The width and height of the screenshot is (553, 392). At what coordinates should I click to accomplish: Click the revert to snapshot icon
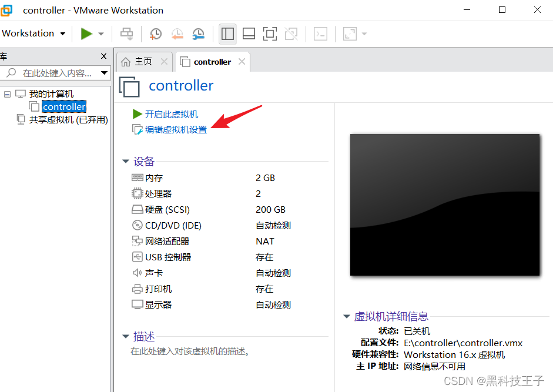(177, 34)
